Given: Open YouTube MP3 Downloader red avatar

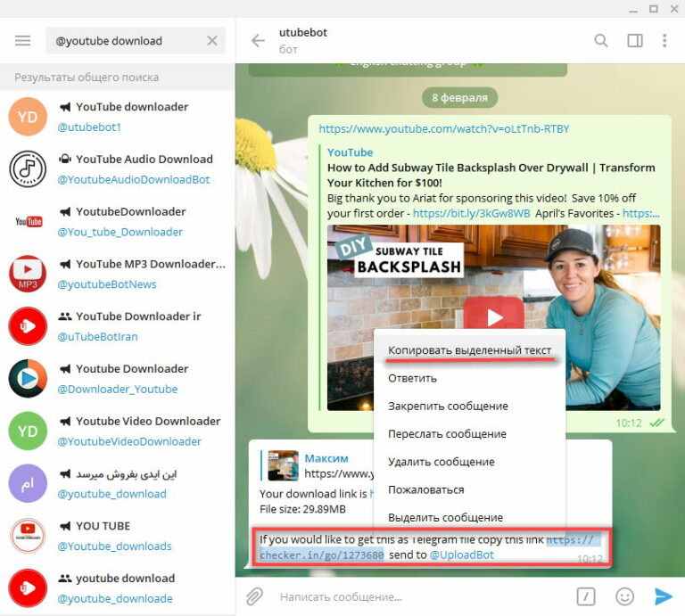Looking at the screenshot, I should [x=28, y=274].
